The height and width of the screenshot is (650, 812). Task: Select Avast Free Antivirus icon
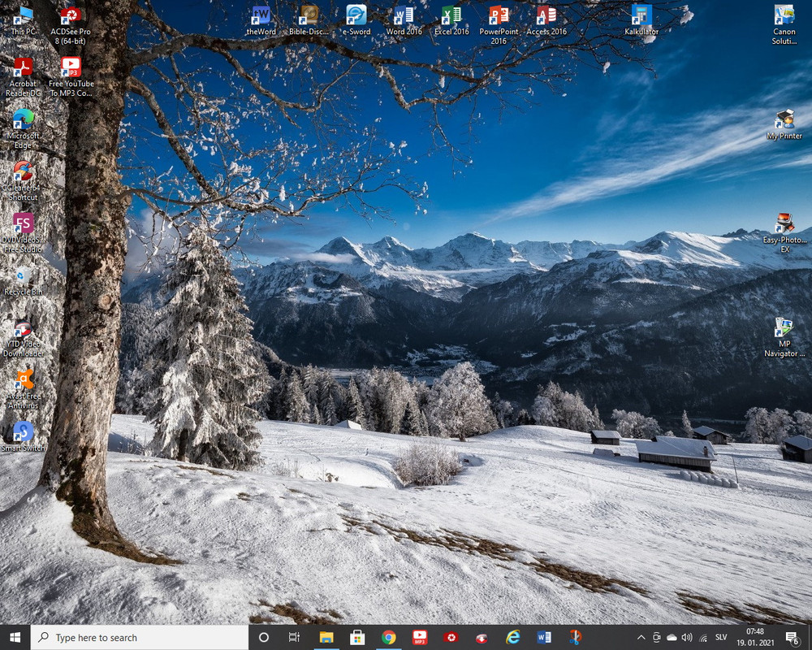24,390
